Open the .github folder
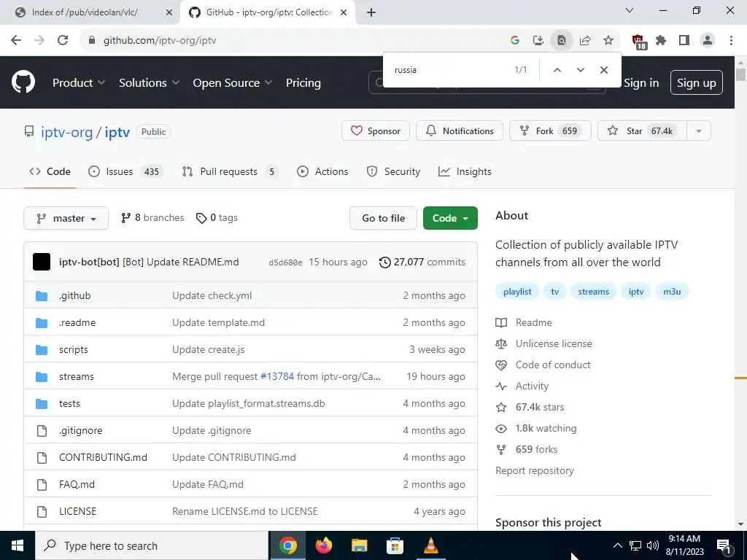The width and height of the screenshot is (747, 560). [x=75, y=296]
